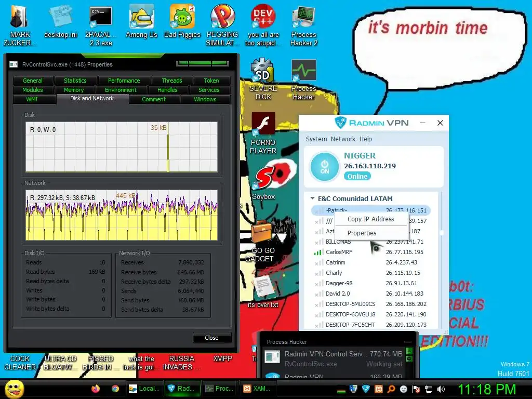Open the System menu in Radmin VPN
Screen dimensions: 532x399
pyautogui.click(x=316, y=139)
